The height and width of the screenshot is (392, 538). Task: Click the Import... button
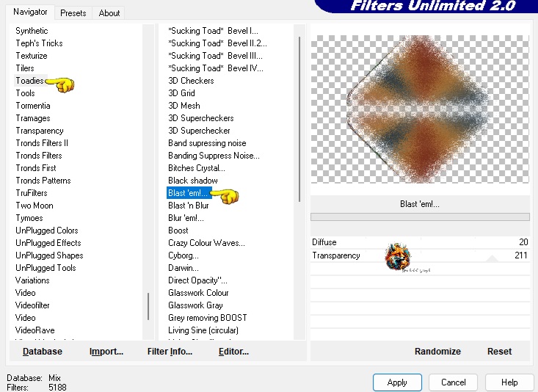point(106,352)
